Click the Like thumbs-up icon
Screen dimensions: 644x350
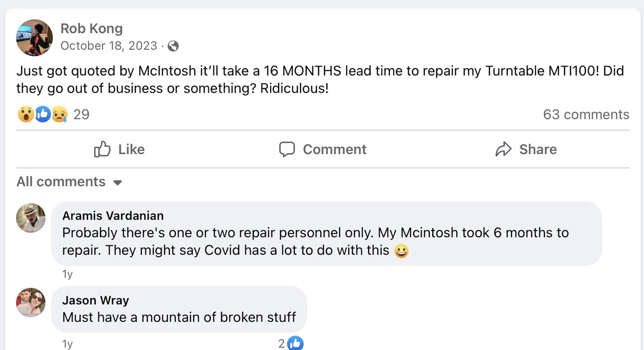tap(102, 149)
